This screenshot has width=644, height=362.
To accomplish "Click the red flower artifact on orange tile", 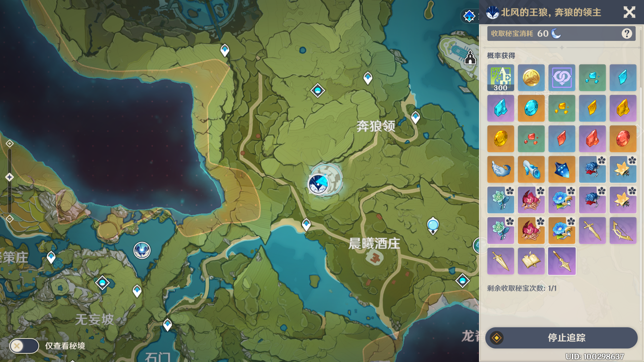I will tap(531, 231).
